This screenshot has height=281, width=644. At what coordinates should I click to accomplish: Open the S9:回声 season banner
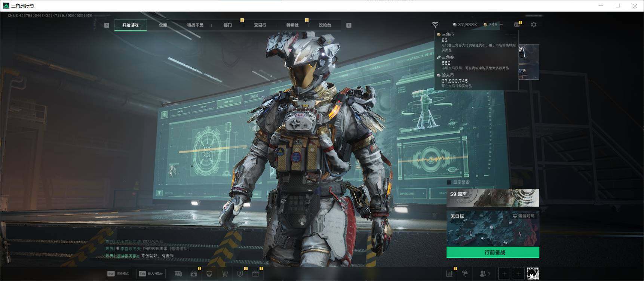[493, 198]
